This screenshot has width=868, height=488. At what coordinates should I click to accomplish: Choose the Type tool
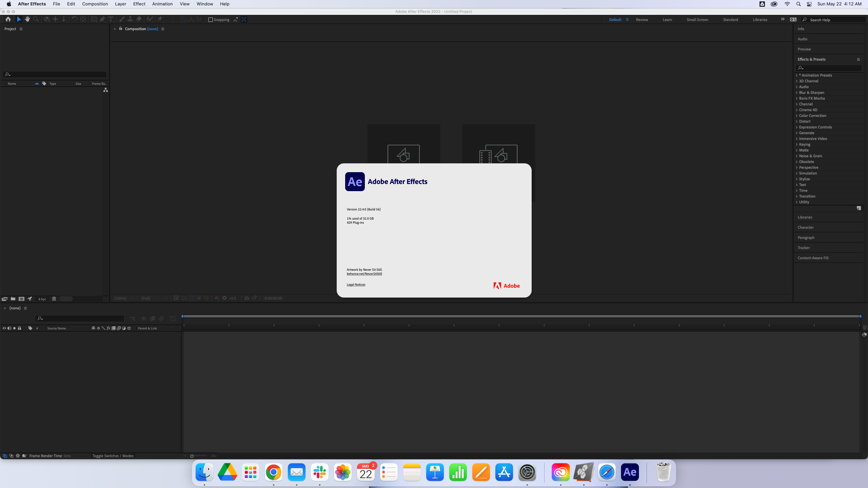[x=111, y=19]
